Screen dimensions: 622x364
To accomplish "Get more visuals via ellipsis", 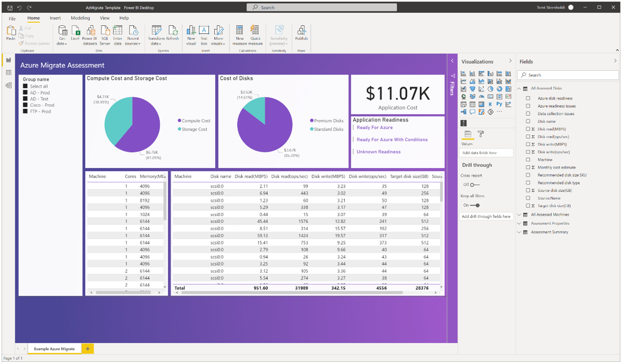I will (499, 111).
